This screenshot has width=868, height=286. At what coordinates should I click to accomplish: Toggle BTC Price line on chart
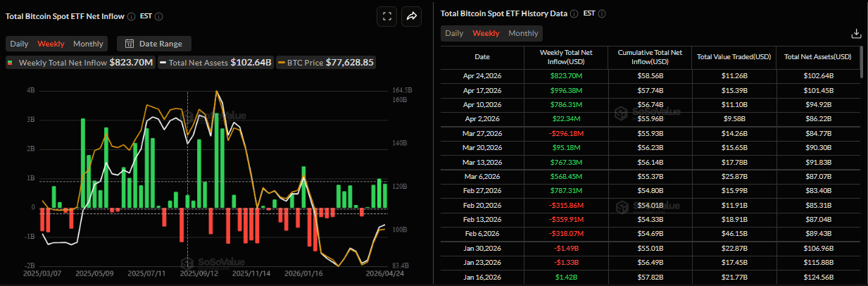point(325,63)
